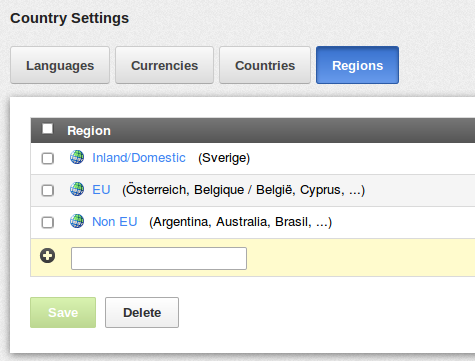Click the EU country list text
This screenshot has height=361, width=475.
click(243, 190)
